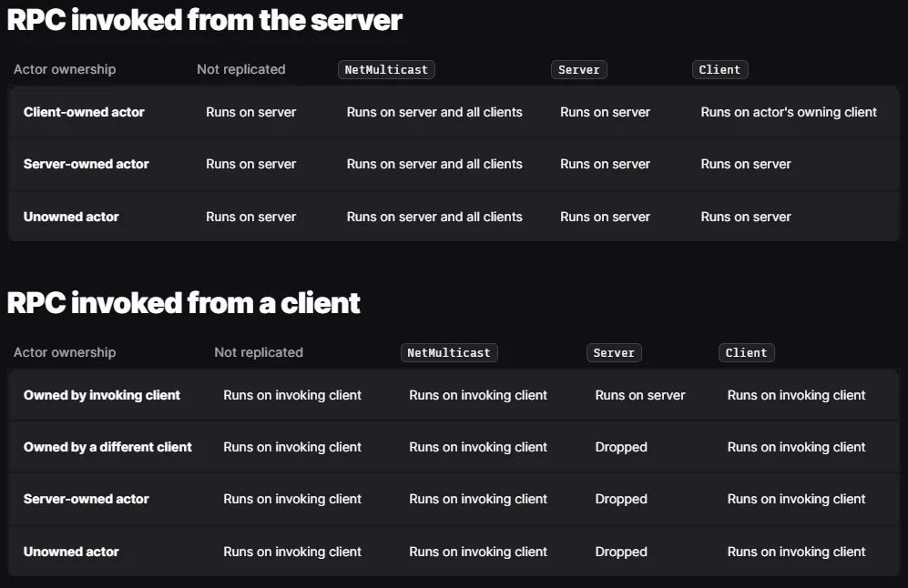Click 'Runs on server' cell in the client table
The image size is (908, 588).
(640, 395)
